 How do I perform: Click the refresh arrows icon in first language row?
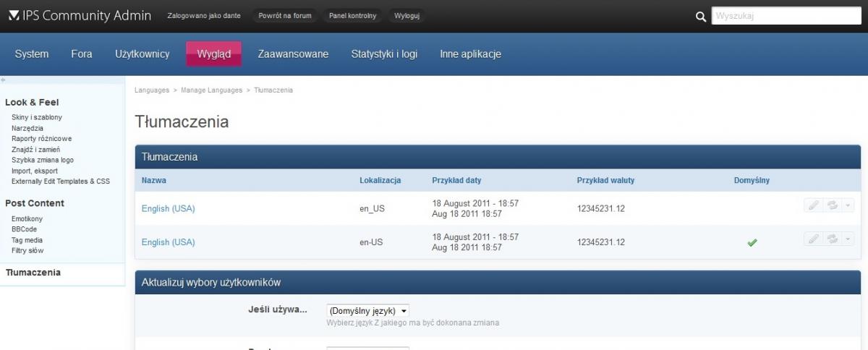(x=833, y=205)
